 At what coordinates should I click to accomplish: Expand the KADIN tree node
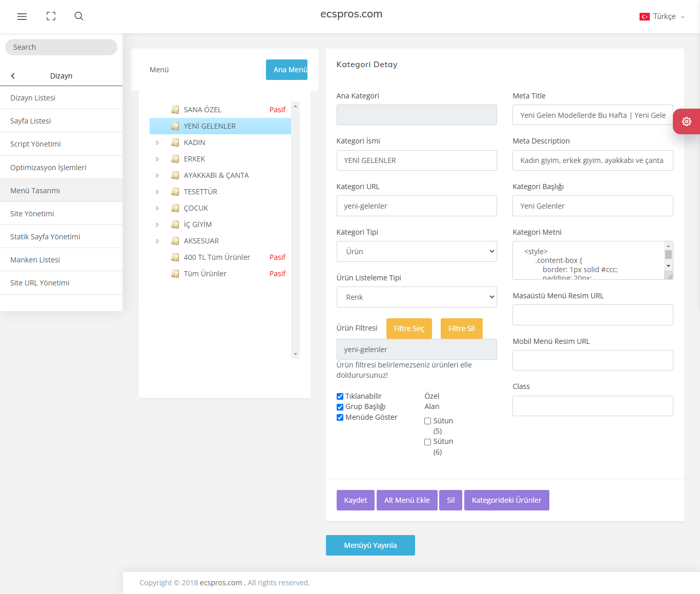tap(157, 142)
